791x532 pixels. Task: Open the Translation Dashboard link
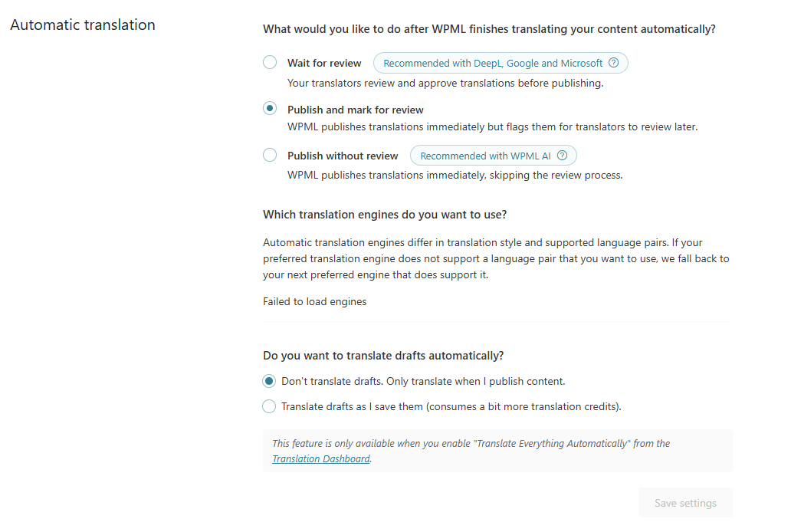tap(320, 459)
